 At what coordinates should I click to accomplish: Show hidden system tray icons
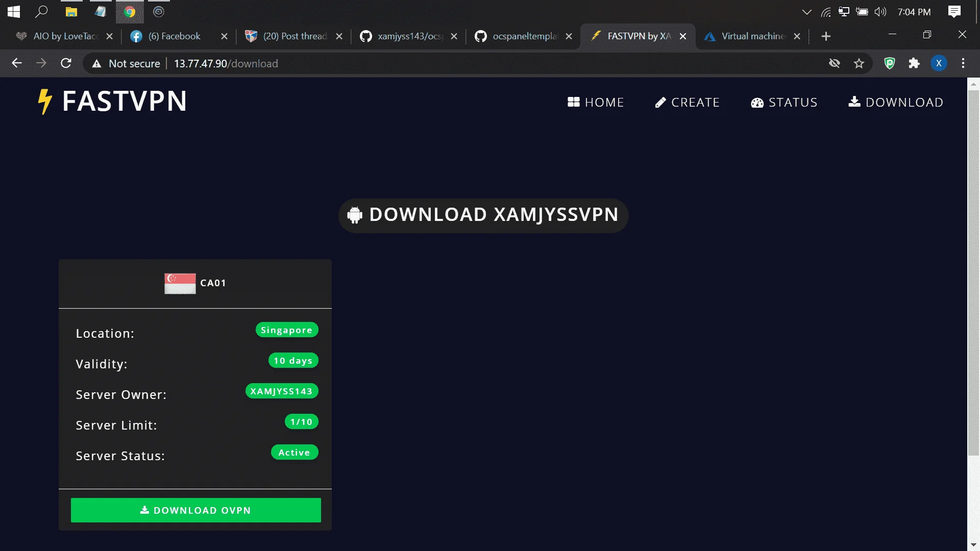[806, 12]
